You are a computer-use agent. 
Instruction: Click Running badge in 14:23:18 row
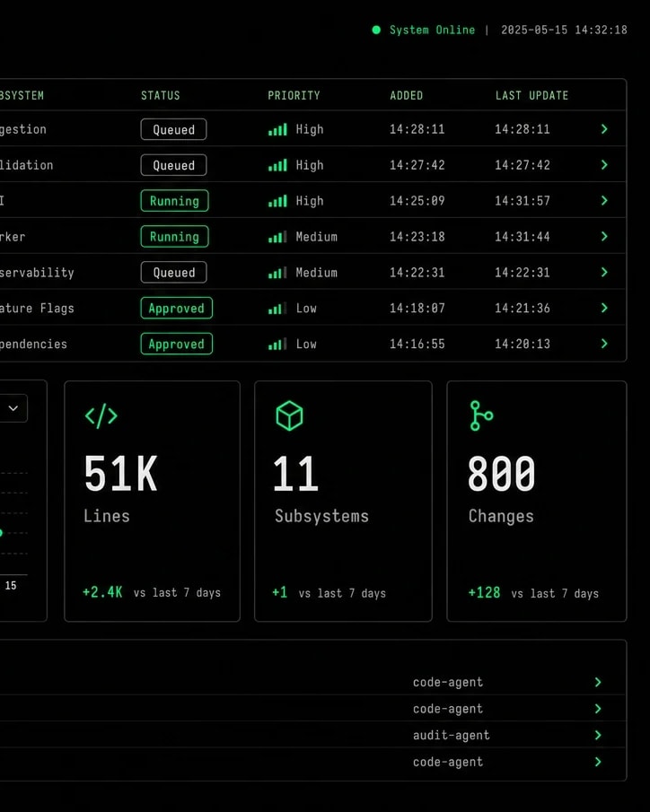pos(175,237)
